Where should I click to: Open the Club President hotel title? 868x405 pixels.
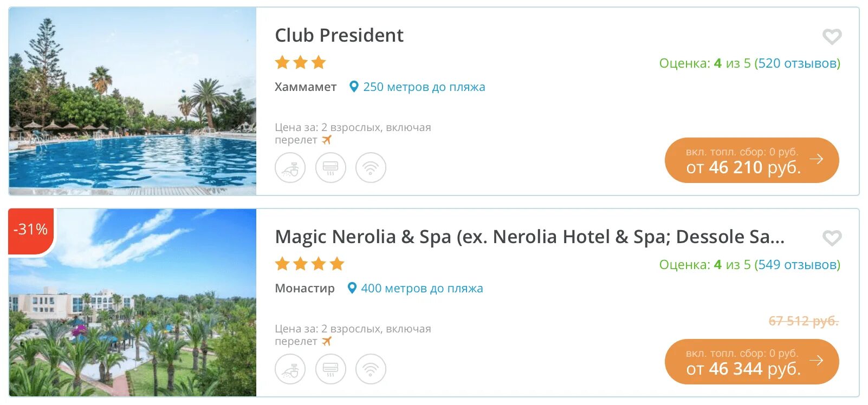click(339, 35)
